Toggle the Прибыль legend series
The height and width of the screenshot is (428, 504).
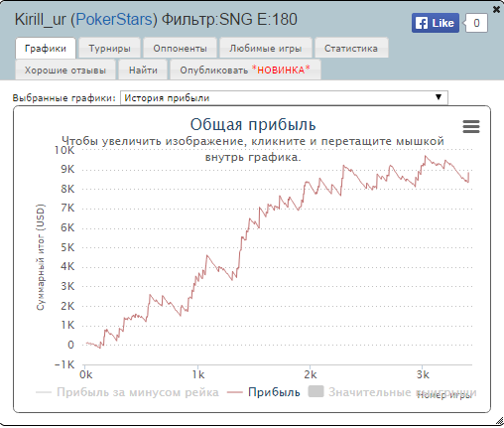tap(264, 392)
